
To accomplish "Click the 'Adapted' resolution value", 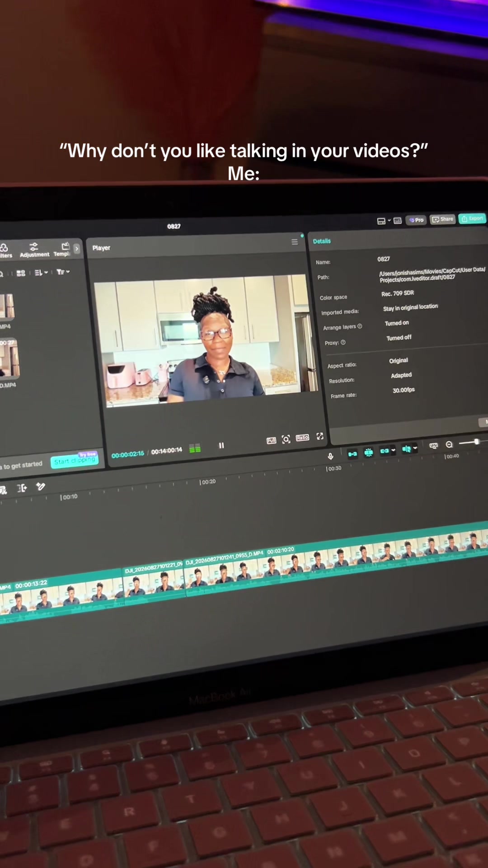I will 401,375.
